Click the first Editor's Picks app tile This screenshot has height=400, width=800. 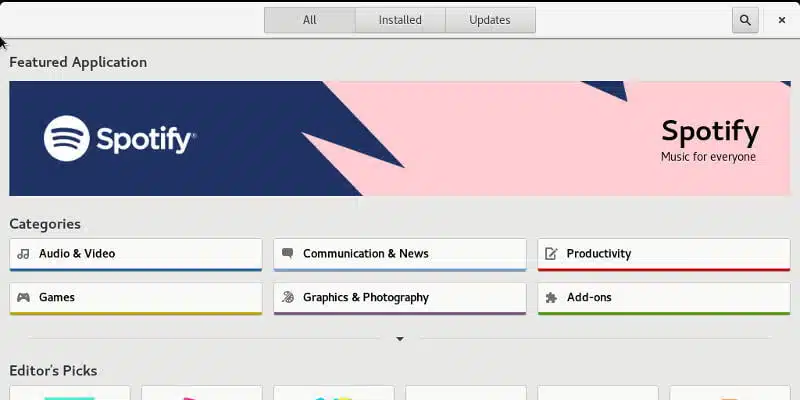pyautogui.click(x=70, y=393)
